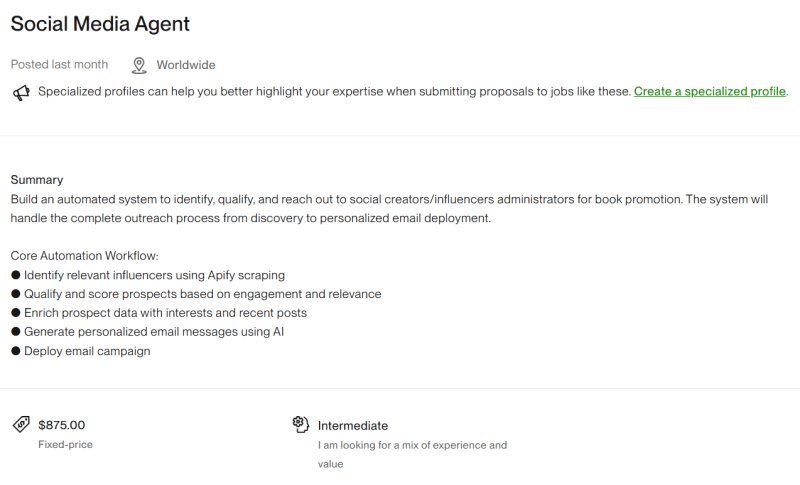
Task: Select the $875.00 budget amount
Action: click(62, 425)
